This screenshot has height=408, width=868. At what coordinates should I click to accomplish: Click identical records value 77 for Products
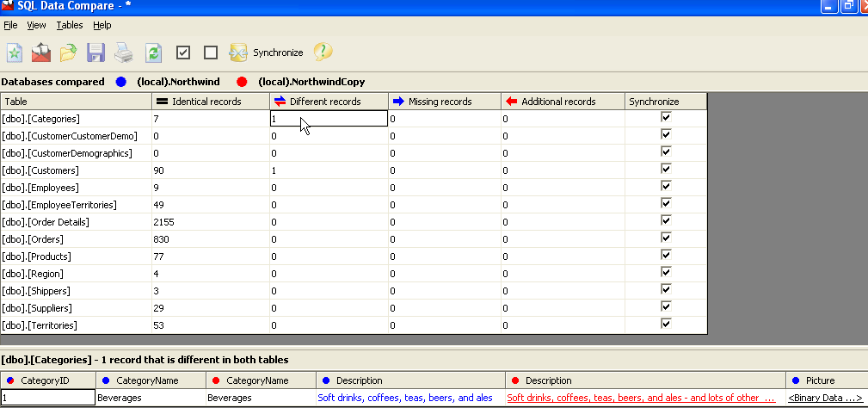(158, 257)
